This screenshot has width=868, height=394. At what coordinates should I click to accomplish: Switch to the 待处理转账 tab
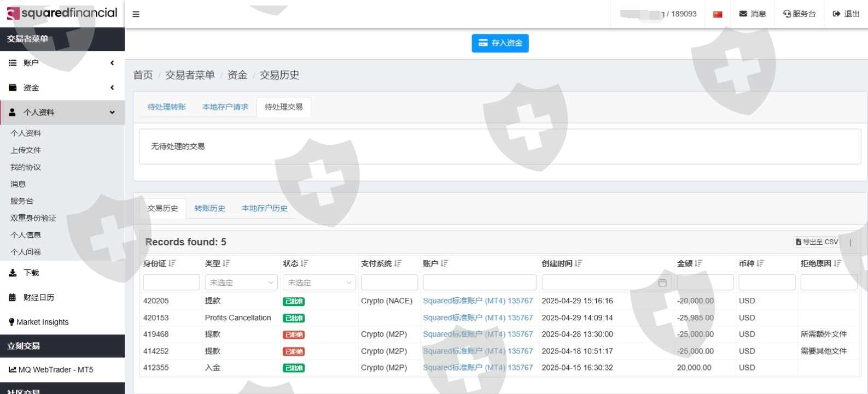pyautogui.click(x=167, y=107)
